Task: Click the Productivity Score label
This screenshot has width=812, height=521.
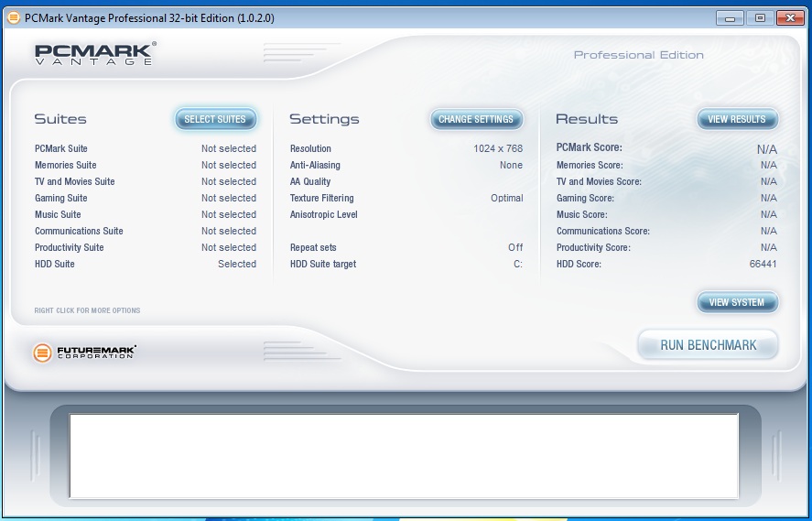Action: [593, 247]
